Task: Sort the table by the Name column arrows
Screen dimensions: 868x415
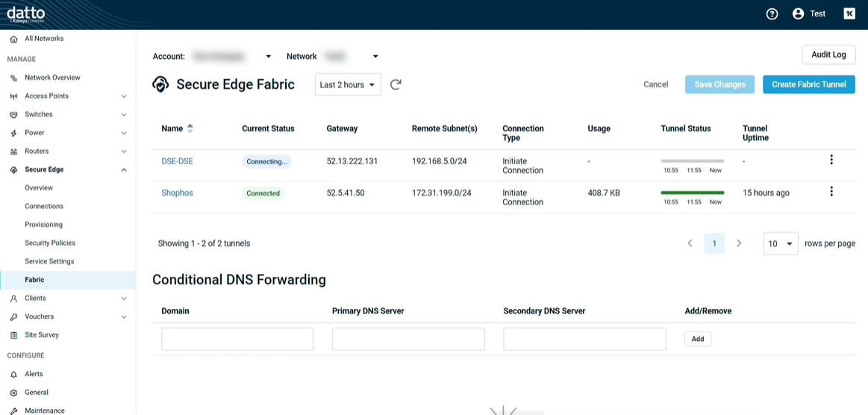Action: coord(190,128)
